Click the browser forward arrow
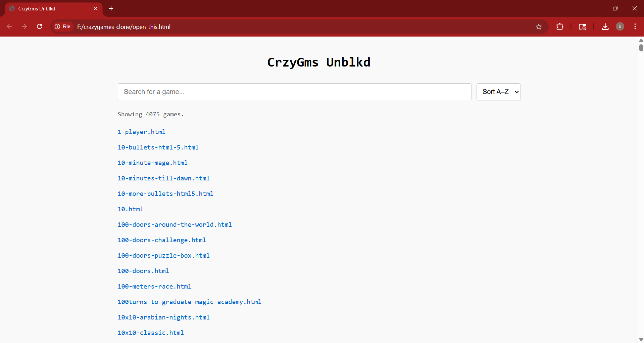The width and height of the screenshot is (644, 343). coord(24,27)
